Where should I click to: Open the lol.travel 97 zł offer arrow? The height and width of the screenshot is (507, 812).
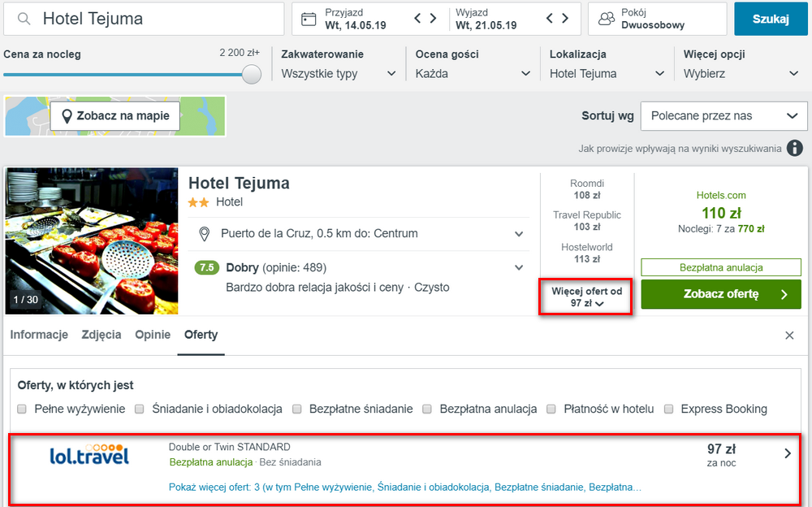[x=788, y=453]
